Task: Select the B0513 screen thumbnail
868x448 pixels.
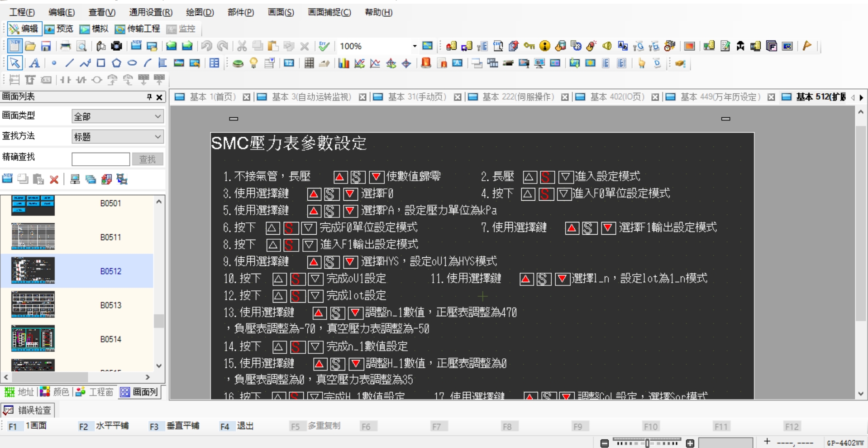Action: pyautogui.click(x=33, y=304)
